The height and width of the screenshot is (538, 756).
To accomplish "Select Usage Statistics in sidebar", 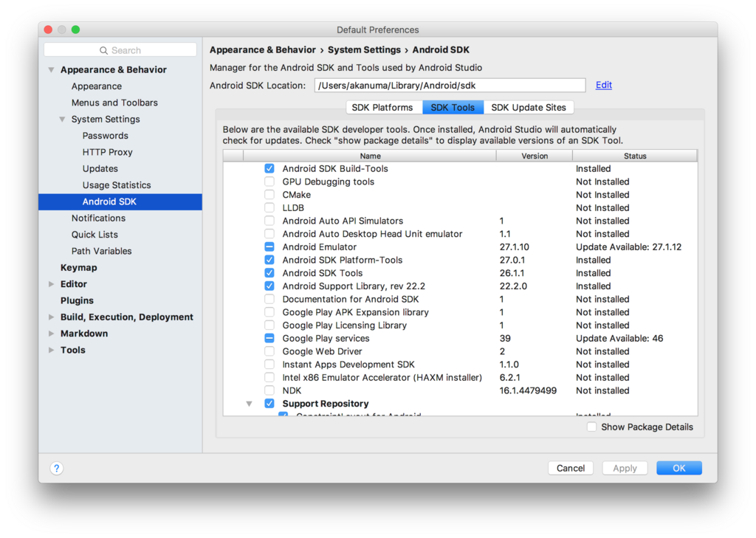I will pos(117,184).
